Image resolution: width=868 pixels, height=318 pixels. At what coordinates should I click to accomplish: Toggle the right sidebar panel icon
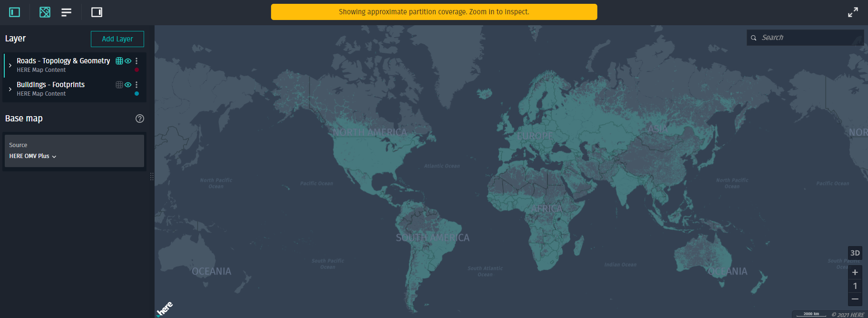97,12
